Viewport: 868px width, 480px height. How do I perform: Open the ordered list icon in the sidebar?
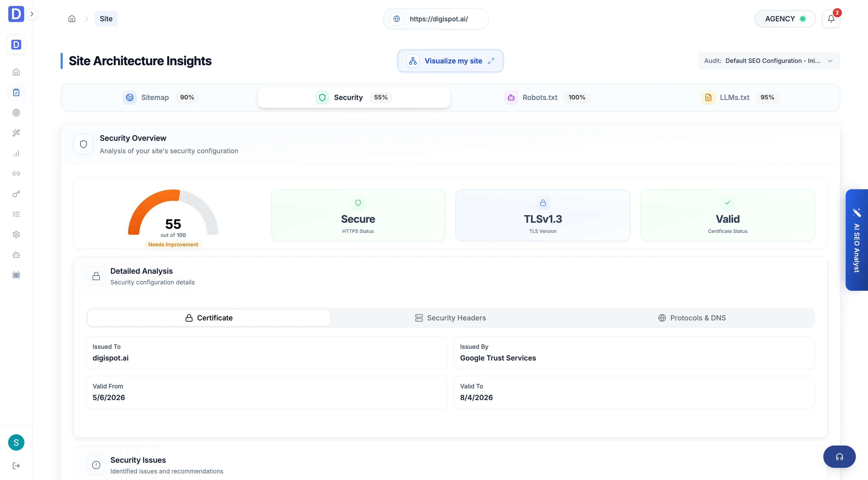(16, 214)
